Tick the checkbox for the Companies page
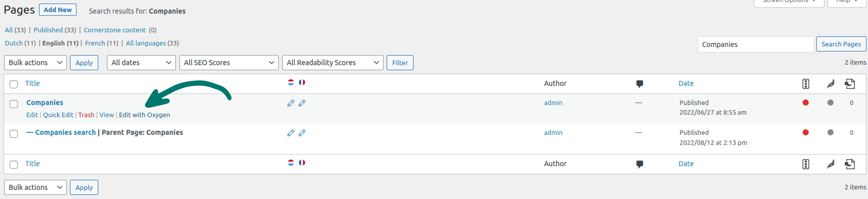This screenshot has height=199, width=868. 14,104
